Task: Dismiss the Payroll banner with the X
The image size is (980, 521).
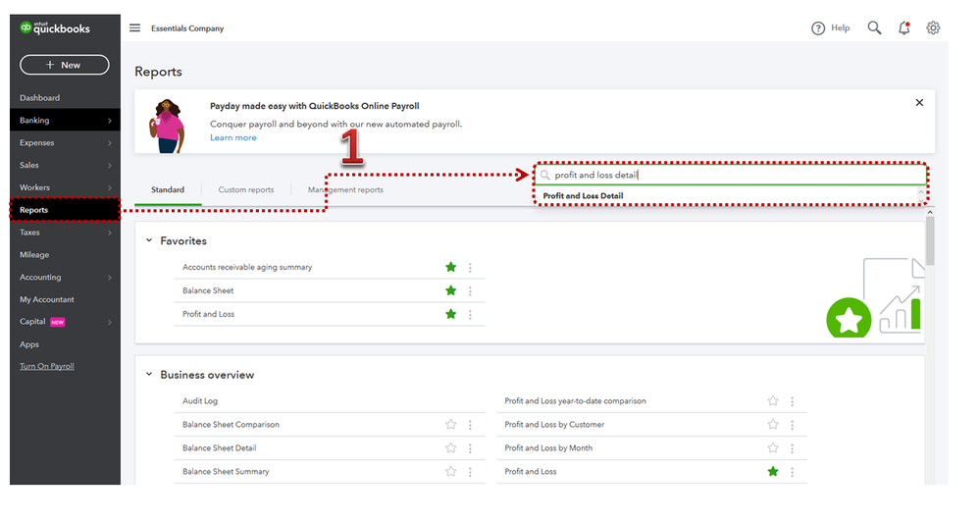Action: (919, 103)
